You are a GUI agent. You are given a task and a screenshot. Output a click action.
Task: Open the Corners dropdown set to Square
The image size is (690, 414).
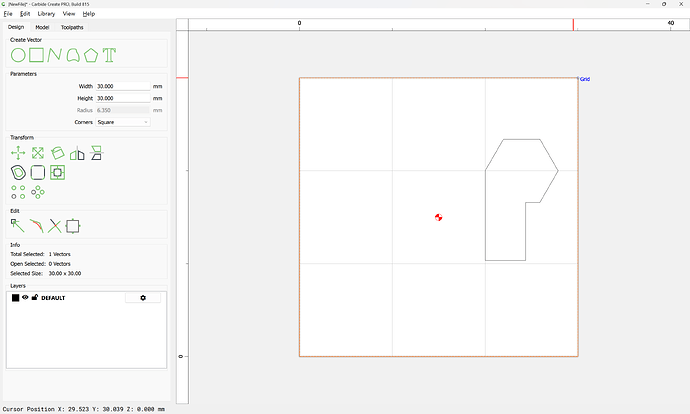click(123, 122)
